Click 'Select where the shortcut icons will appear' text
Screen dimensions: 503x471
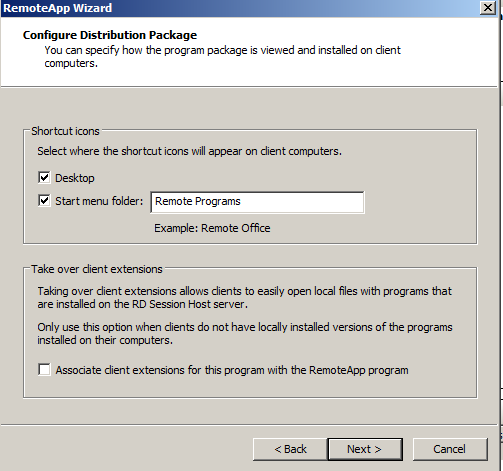point(189,151)
